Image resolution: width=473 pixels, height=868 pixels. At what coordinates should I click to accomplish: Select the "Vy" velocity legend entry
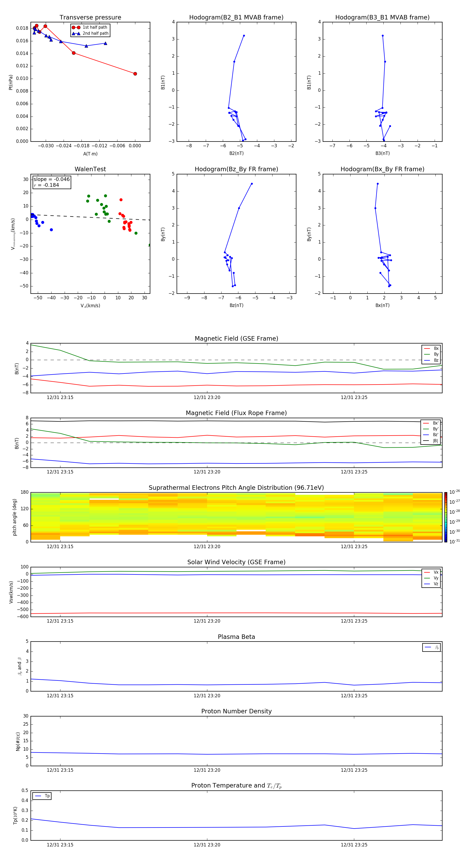click(x=431, y=578)
